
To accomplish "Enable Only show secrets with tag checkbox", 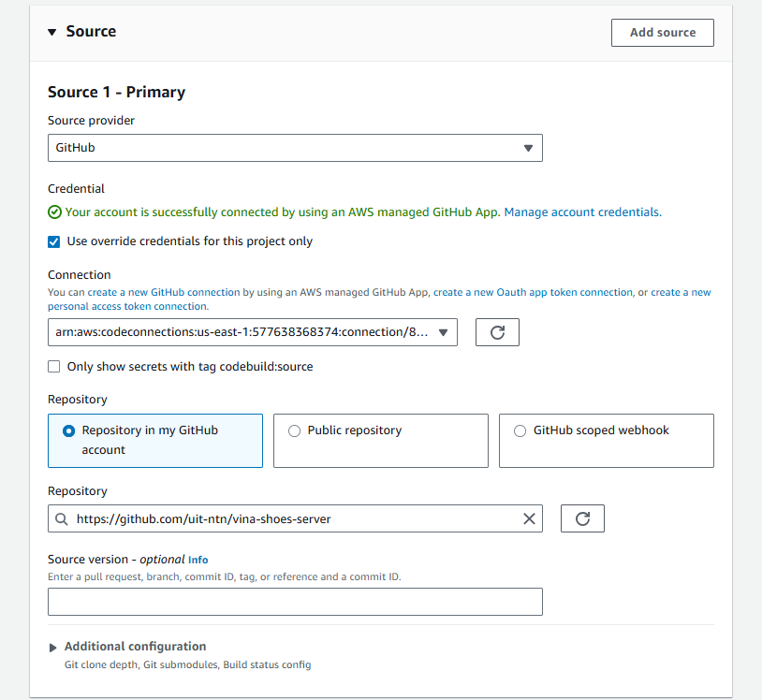I will coord(54,367).
